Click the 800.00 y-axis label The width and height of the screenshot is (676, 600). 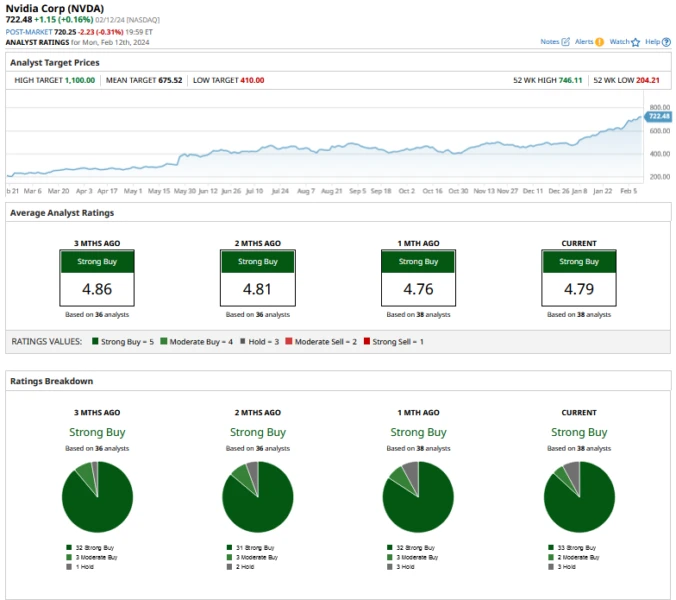click(x=660, y=107)
